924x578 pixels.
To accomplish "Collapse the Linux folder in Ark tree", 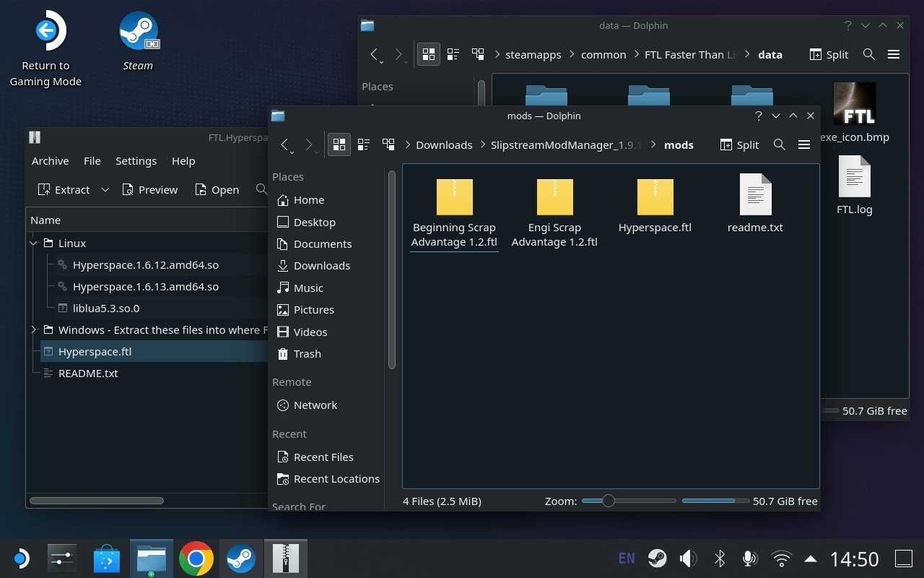I will (34, 243).
